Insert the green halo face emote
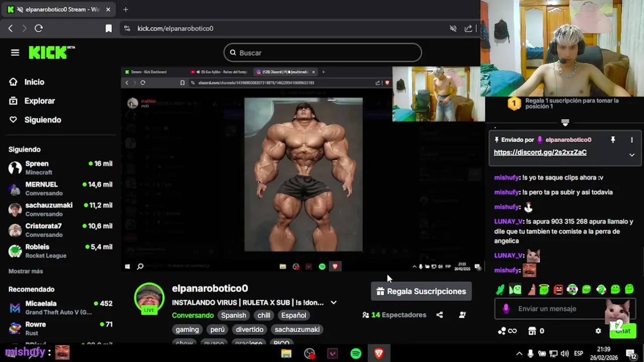The width and height of the screenshot is (644, 362). [x=544, y=289]
